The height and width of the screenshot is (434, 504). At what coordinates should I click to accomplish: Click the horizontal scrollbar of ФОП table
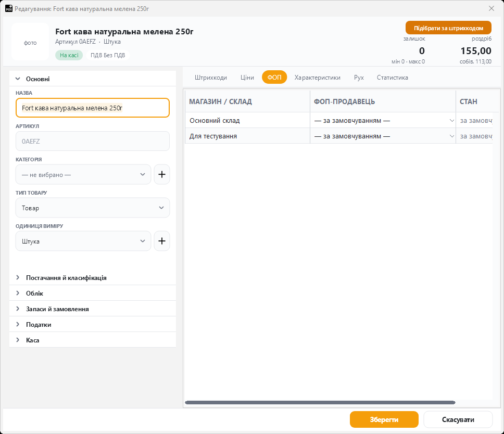coord(320,403)
